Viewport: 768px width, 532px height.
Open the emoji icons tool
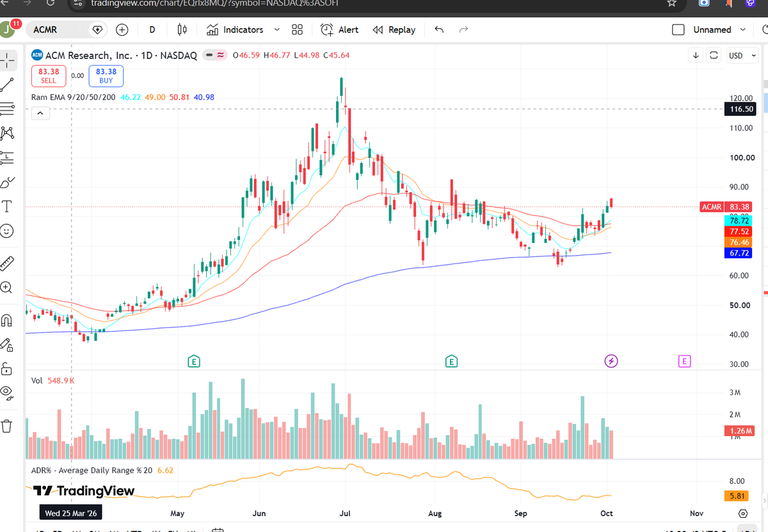(8, 231)
